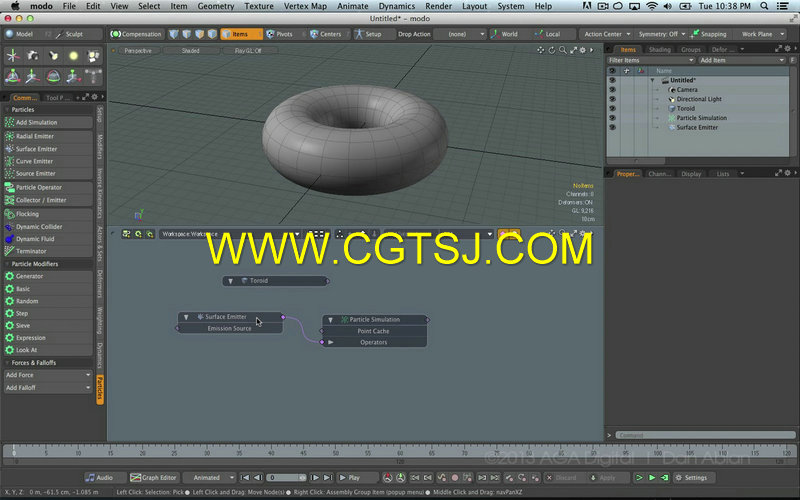
Task: Open the Work Plane dropdown
Action: tap(763, 34)
